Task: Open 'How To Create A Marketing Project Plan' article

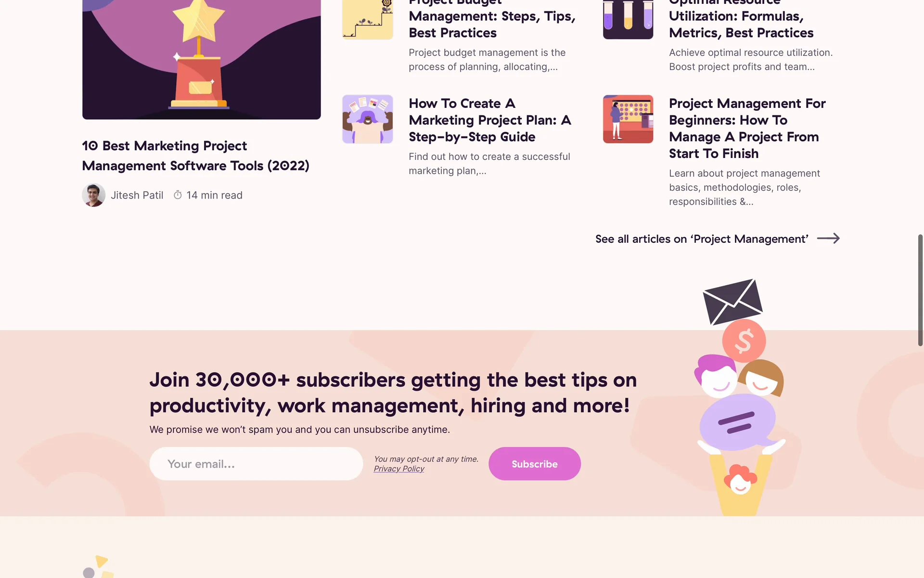Action: click(490, 120)
